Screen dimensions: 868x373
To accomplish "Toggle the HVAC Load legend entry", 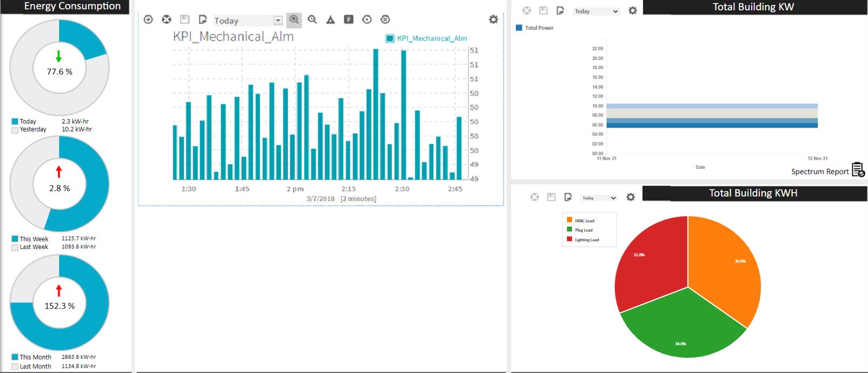I will (569, 220).
